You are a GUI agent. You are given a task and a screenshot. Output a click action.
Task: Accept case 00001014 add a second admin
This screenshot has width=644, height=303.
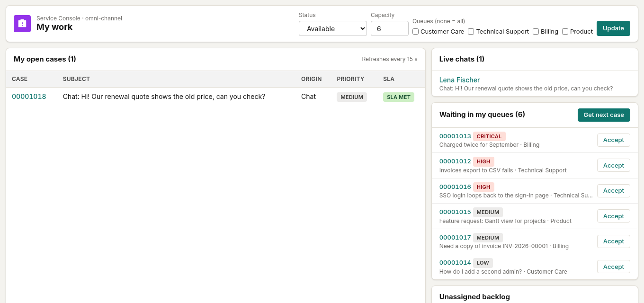(x=614, y=267)
